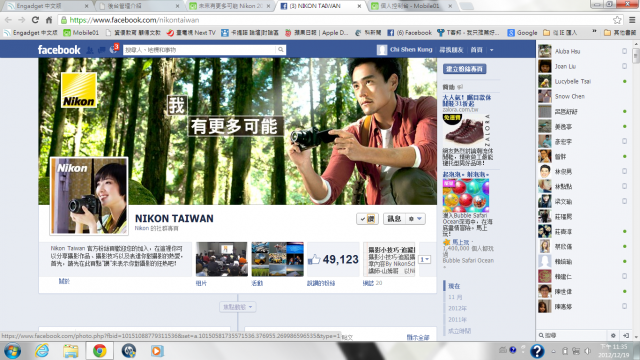Jump to 2012 in timeline navigator
Image resolution: width=640 pixels, height=360 pixels.
coord(457,308)
